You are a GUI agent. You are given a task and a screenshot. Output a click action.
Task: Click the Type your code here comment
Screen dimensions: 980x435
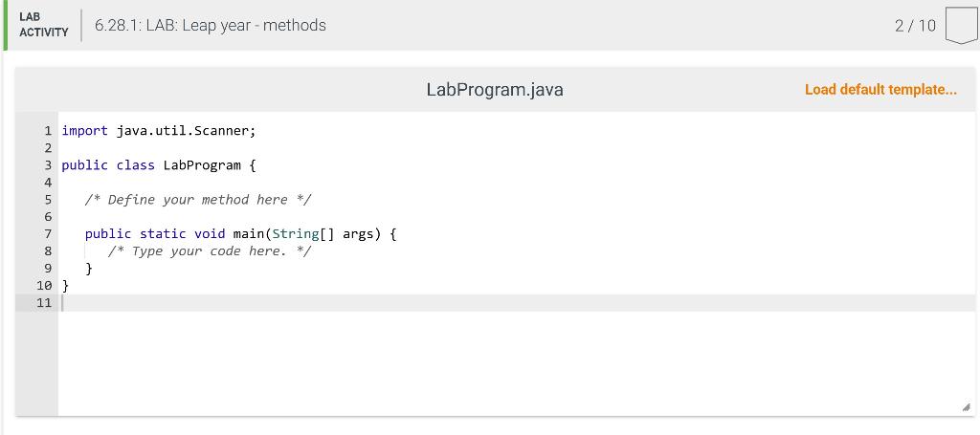pos(210,250)
